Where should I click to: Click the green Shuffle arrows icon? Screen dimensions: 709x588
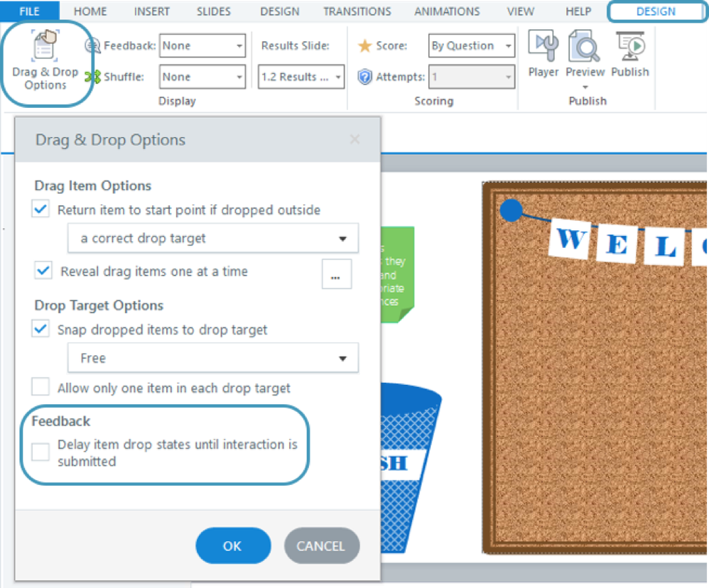click(92, 77)
